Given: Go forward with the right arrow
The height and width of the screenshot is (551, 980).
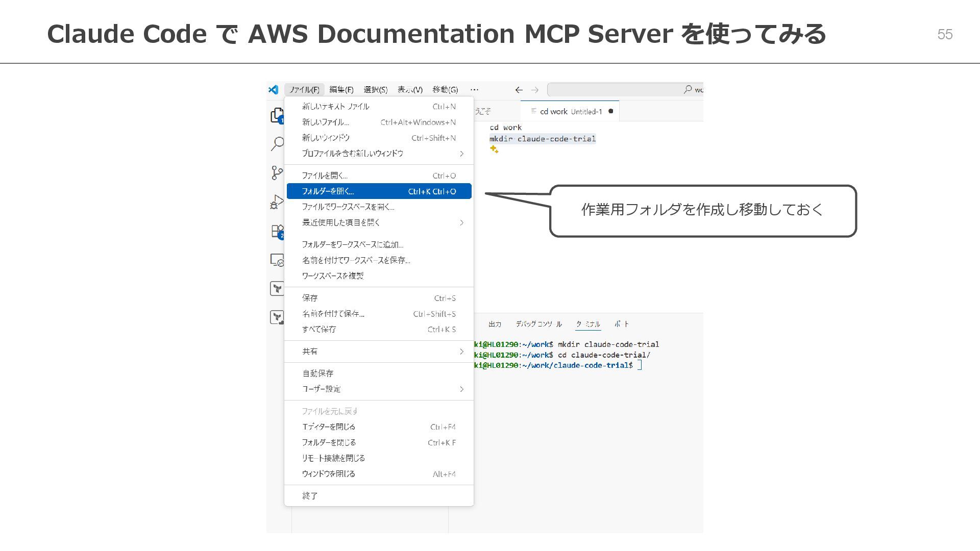Looking at the screenshot, I should (x=535, y=90).
